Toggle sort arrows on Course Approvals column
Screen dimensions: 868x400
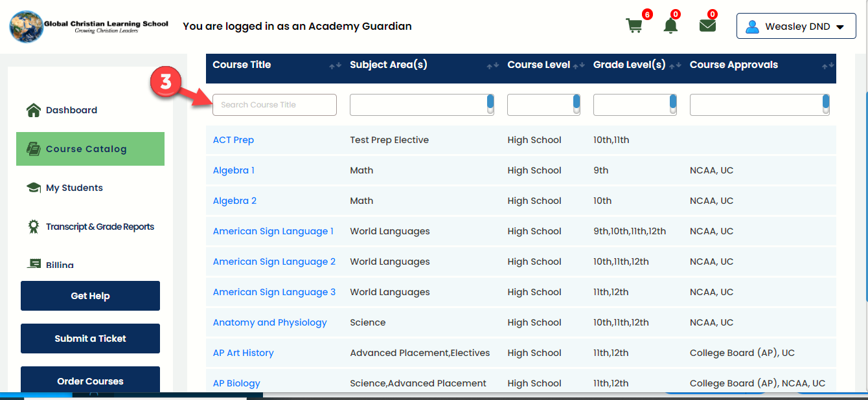[x=827, y=65]
